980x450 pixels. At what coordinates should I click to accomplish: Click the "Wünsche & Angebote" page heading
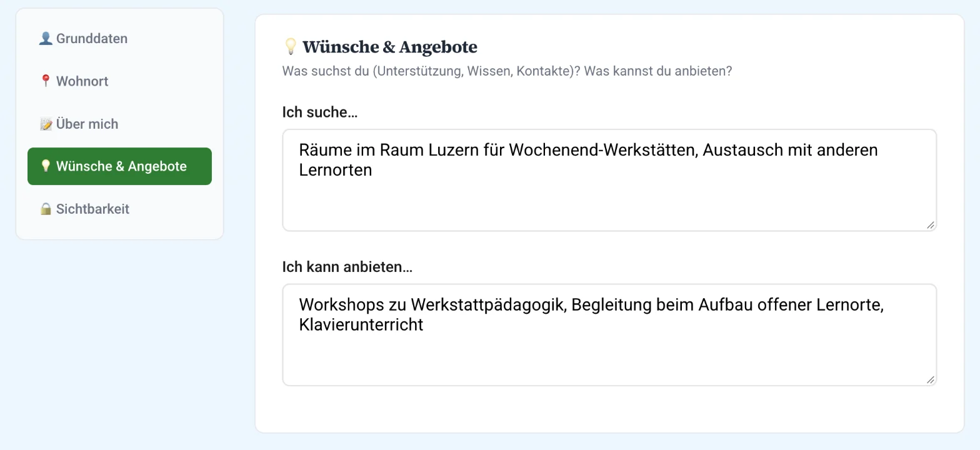(389, 47)
